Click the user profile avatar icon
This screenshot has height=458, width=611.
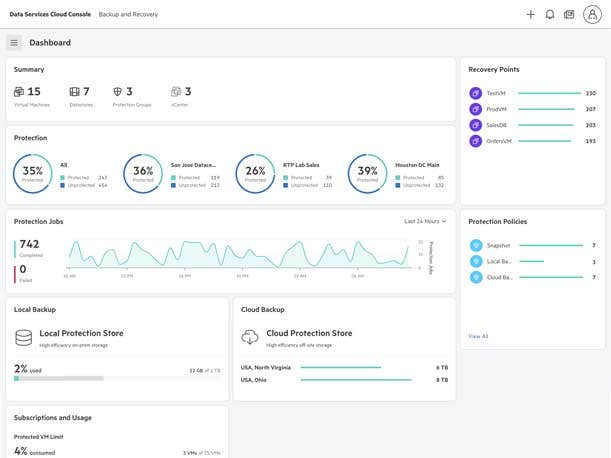click(x=592, y=15)
